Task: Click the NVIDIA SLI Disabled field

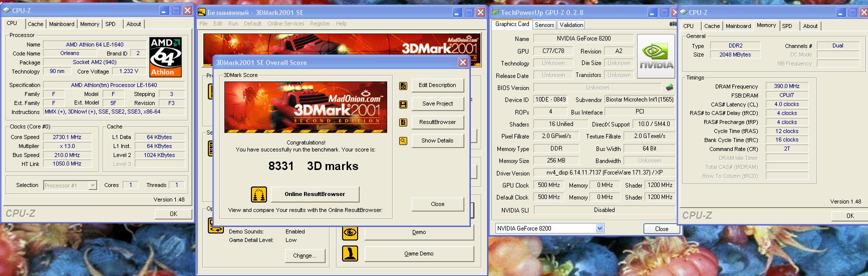Action: 604,210
